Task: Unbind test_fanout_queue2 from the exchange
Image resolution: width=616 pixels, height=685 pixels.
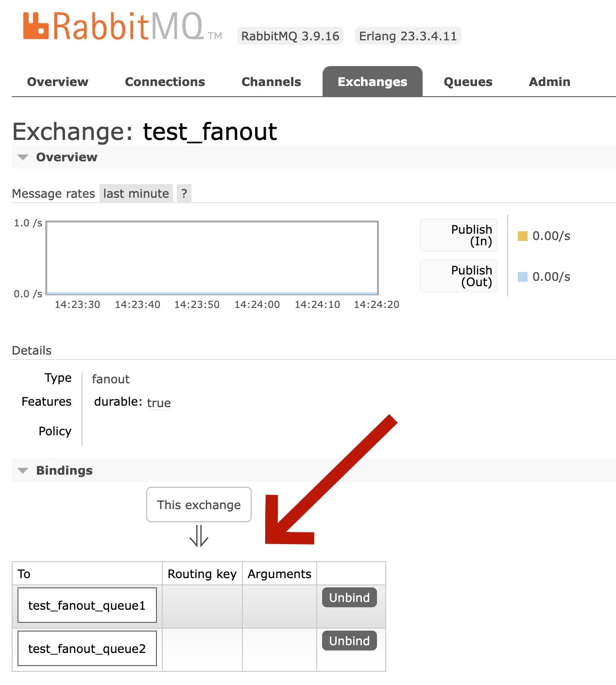Action: tap(349, 641)
